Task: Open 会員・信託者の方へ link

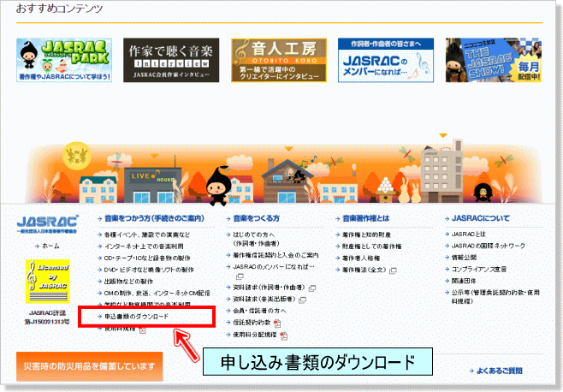Action: pyautogui.click(x=259, y=311)
